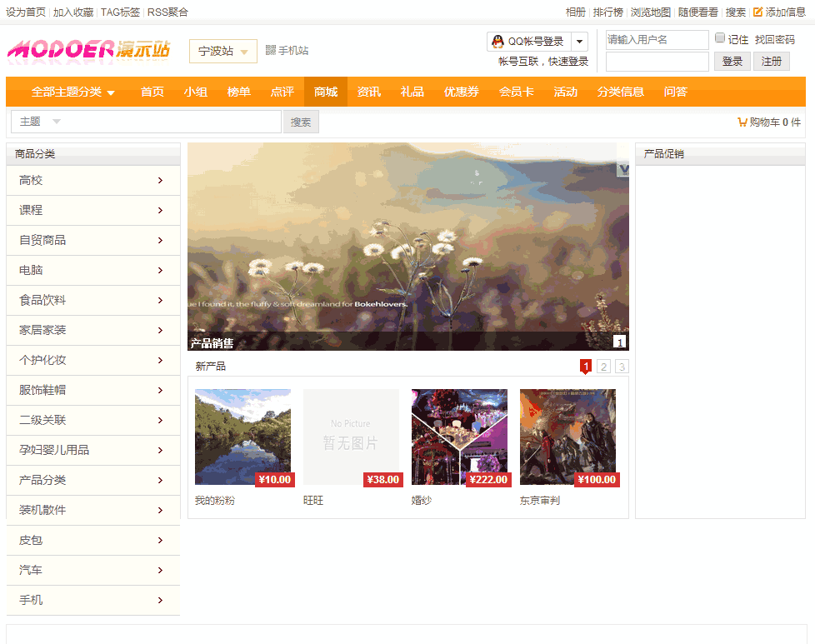
Task: Open the 主题 search type dropdown
Action: click(x=57, y=122)
